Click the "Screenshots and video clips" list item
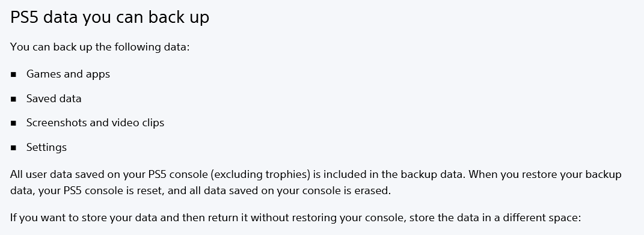This screenshot has height=235, width=644. pos(95,123)
